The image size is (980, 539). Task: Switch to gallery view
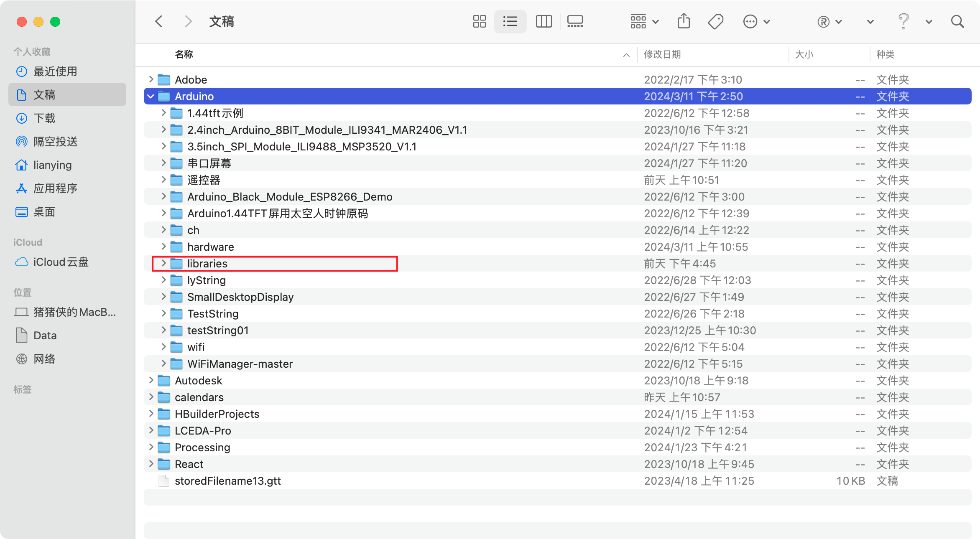(x=575, y=21)
